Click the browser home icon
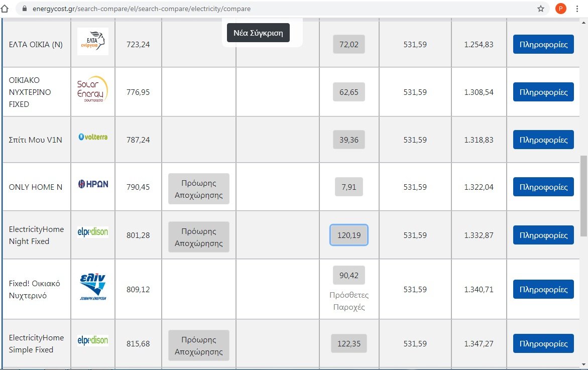This screenshot has width=588, height=370. click(x=5, y=8)
